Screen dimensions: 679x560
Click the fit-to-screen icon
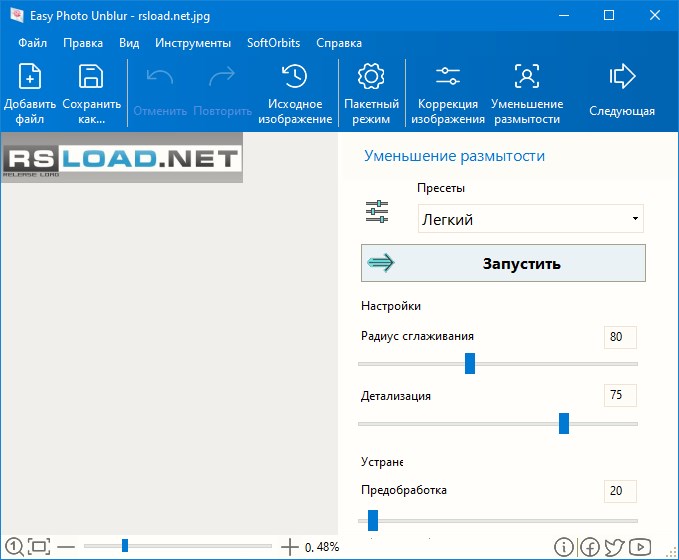(38, 546)
